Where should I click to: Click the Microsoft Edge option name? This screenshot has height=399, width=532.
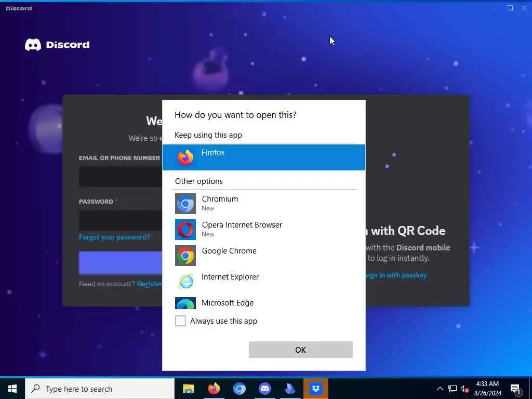click(x=228, y=303)
